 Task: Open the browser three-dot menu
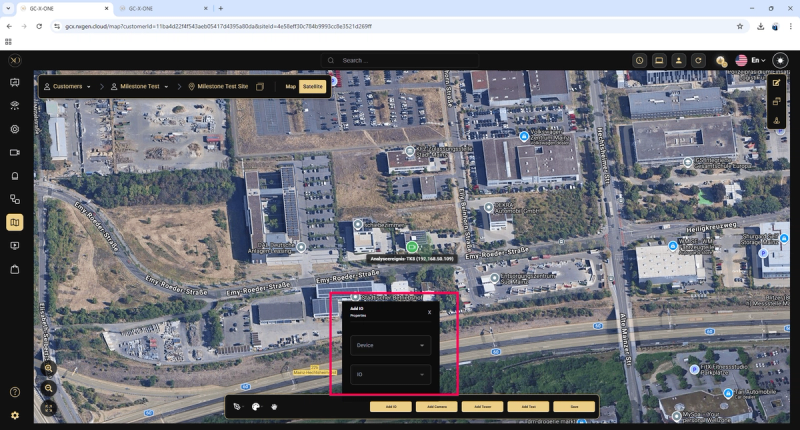pos(790,26)
